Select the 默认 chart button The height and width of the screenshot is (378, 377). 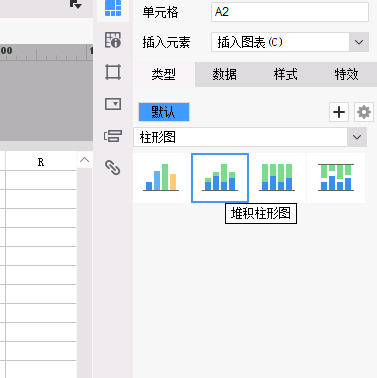point(164,112)
